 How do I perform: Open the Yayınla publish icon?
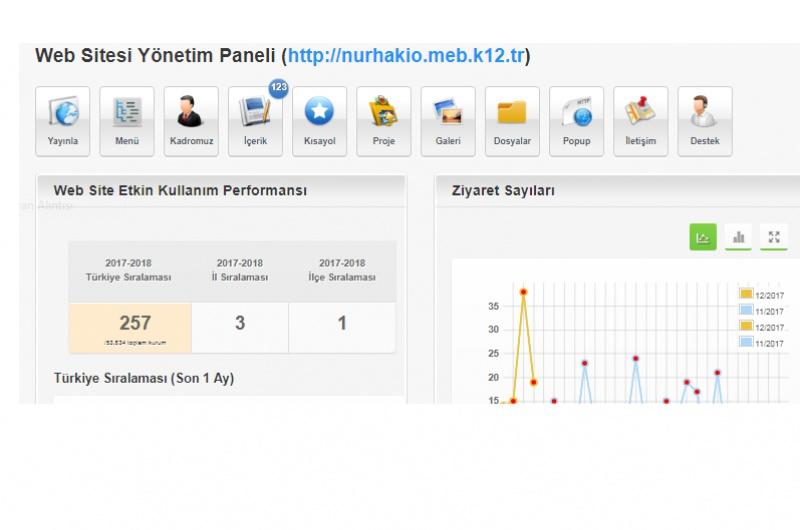click(x=63, y=121)
